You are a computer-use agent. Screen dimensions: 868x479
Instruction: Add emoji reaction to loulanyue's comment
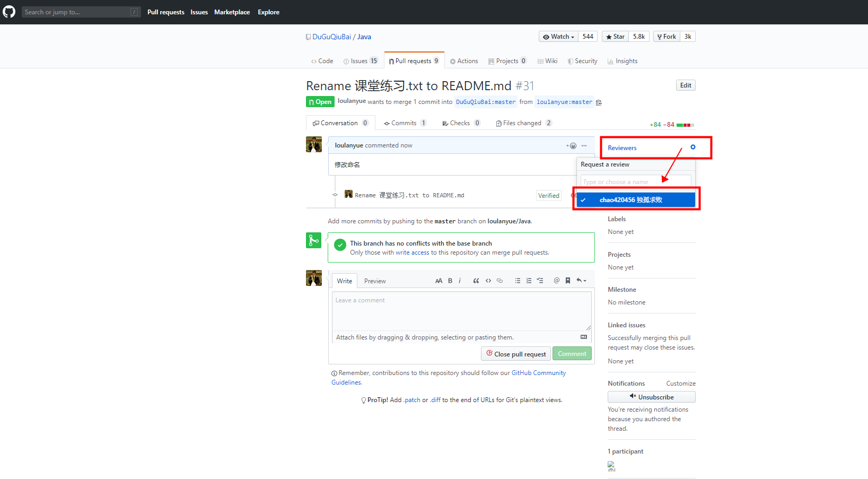point(571,146)
